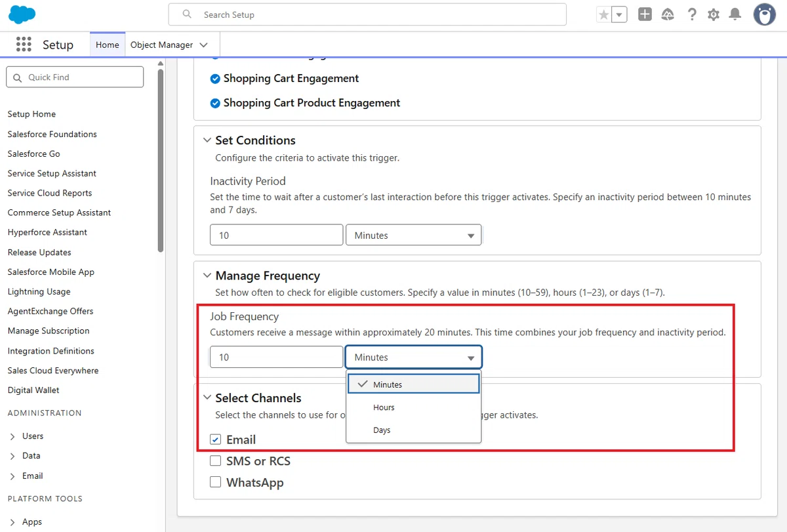Open Manage Subscription in sidebar
The width and height of the screenshot is (787, 532).
[49, 331]
